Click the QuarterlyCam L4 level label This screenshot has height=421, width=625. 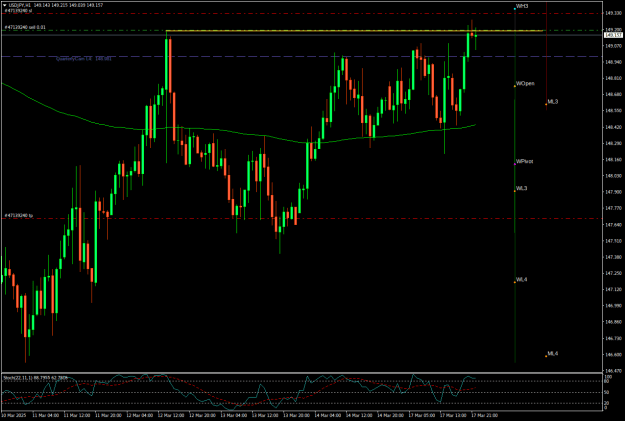coord(83,59)
